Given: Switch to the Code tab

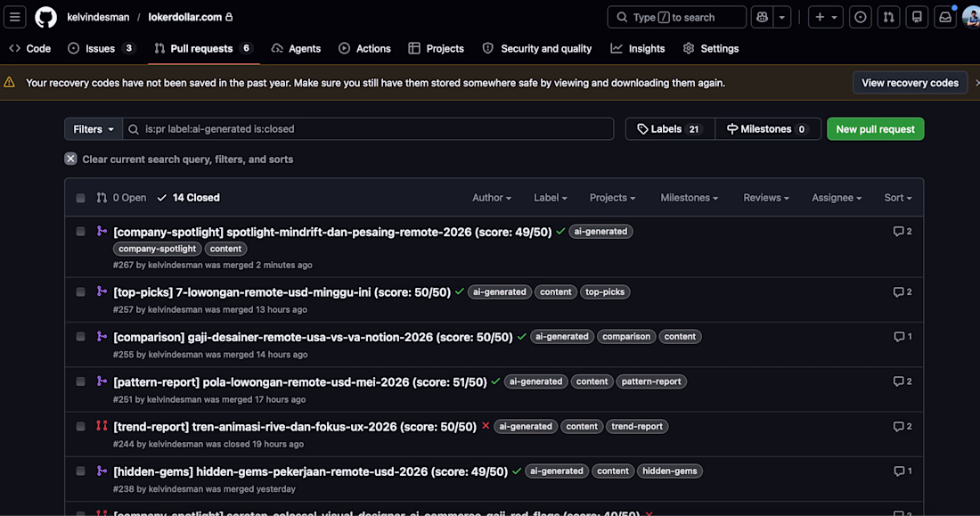Looking at the screenshot, I should pyautogui.click(x=30, y=48).
